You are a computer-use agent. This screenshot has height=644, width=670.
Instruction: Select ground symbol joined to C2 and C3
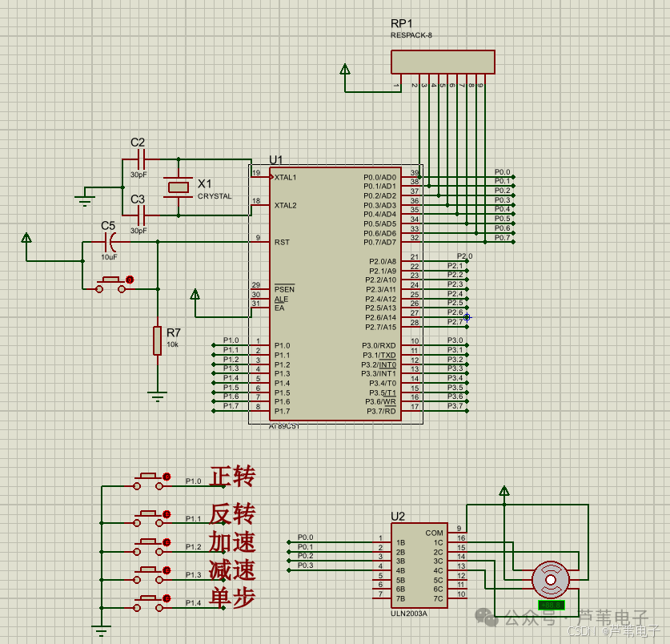click(85, 199)
